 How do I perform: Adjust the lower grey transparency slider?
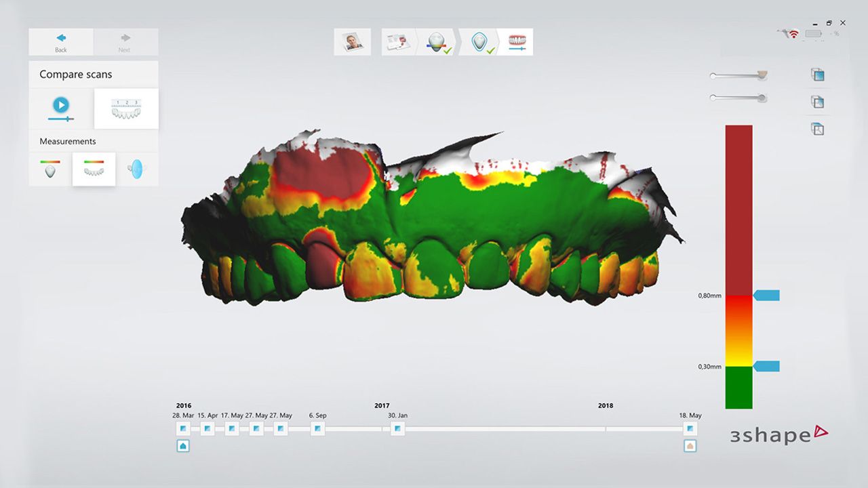762,98
